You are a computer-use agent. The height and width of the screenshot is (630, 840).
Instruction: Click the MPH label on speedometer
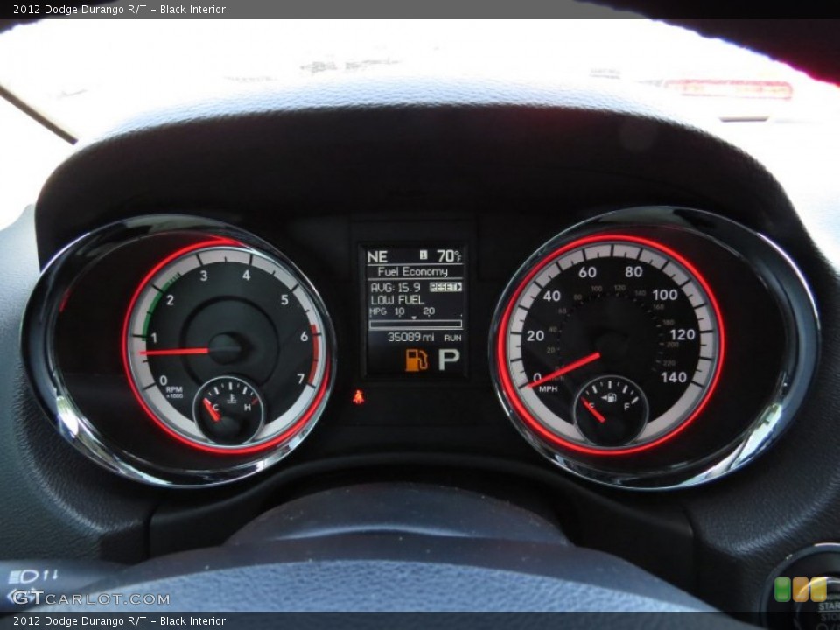pyautogui.click(x=548, y=388)
